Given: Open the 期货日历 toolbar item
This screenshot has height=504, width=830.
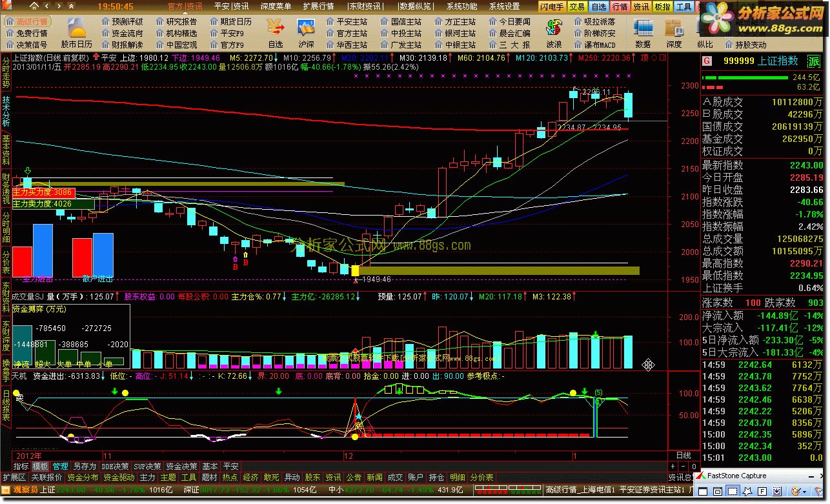Looking at the screenshot, I should [230, 21].
